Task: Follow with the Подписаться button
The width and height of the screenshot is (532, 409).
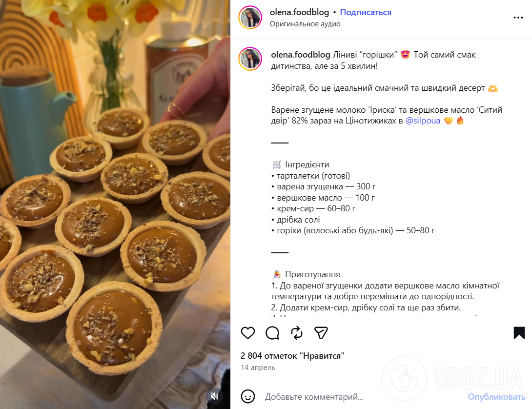Action: pyautogui.click(x=366, y=12)
